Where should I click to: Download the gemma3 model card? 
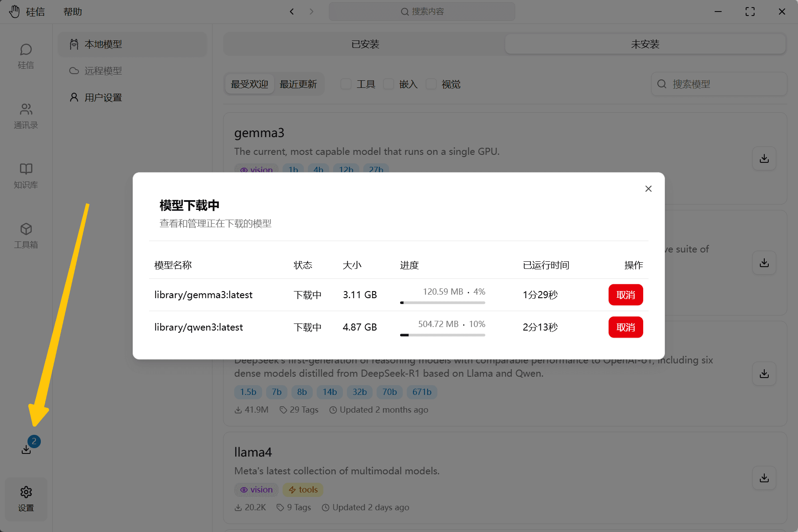764,158
